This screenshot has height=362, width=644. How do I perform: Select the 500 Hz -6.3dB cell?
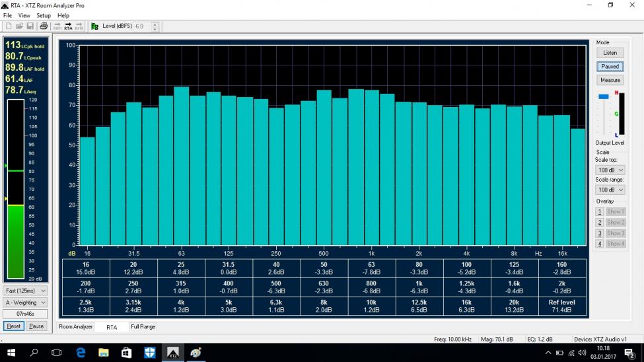point(276,287)
